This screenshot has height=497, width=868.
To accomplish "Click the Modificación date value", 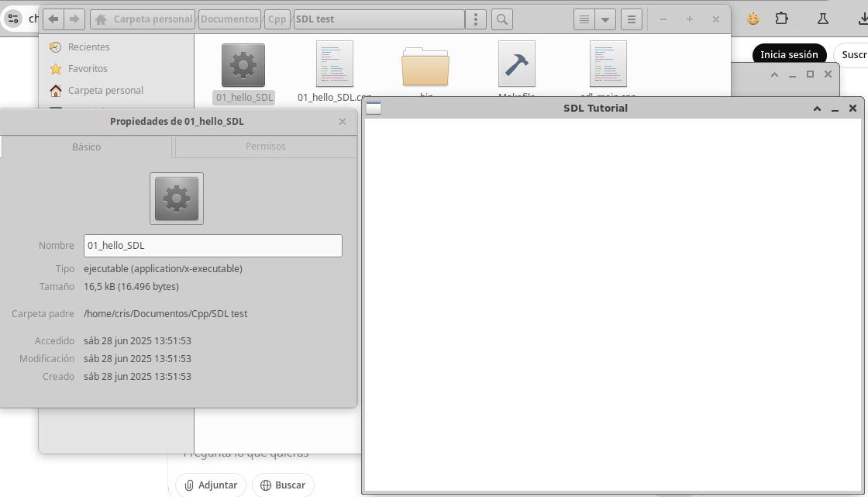I will pyautogui.click(x=137, y=358).
